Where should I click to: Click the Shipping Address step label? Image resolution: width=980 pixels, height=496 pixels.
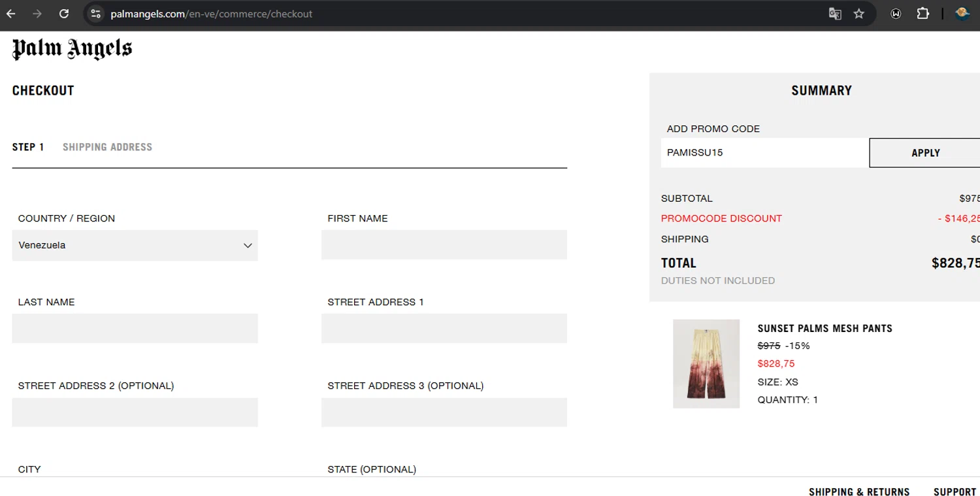[x=107, y=147]
